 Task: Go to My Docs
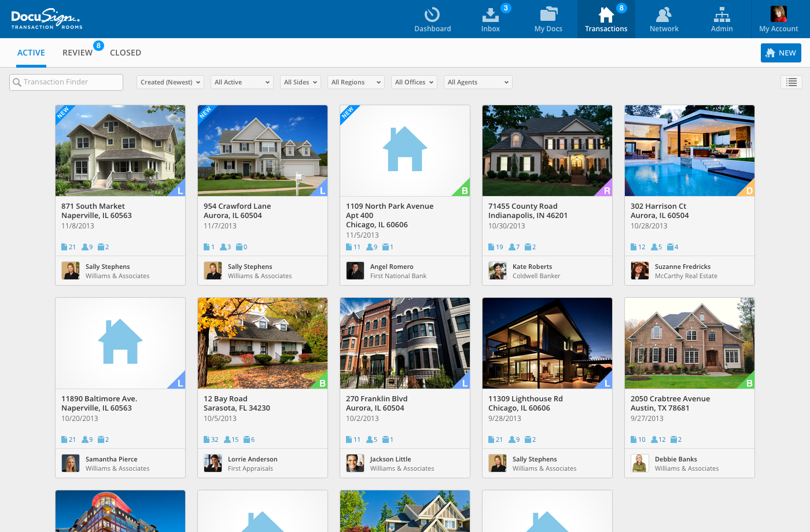(548, 19)
